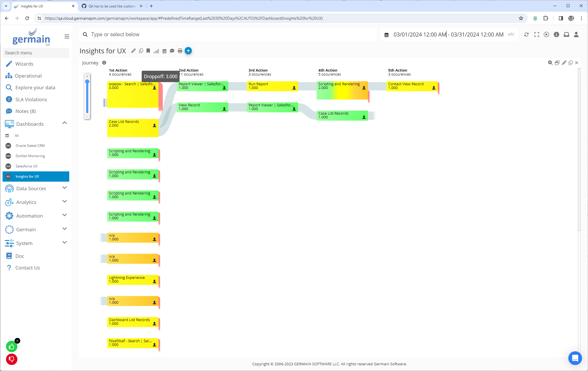
Task: Open the Contact Us link
Action: coord(27,267)
